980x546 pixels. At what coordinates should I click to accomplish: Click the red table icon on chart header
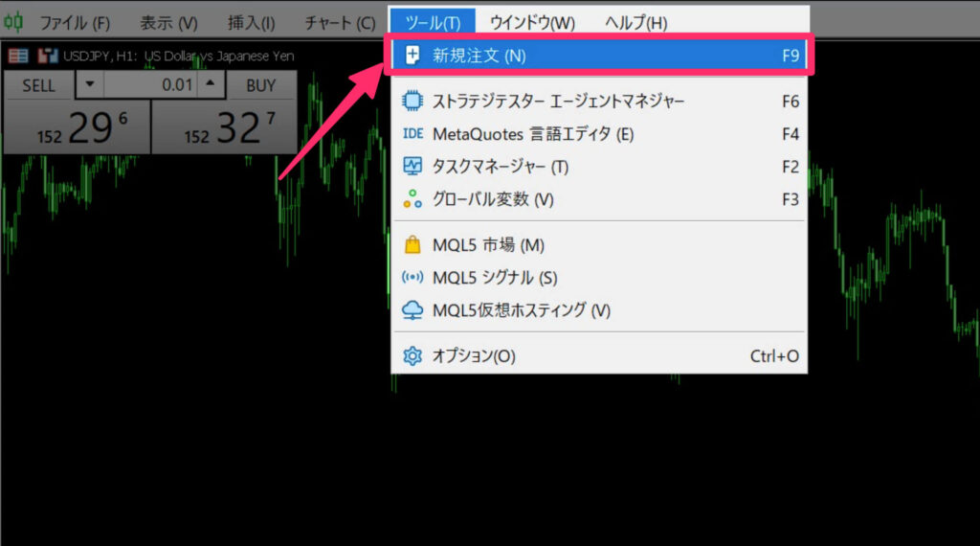[x=18, y=56]
